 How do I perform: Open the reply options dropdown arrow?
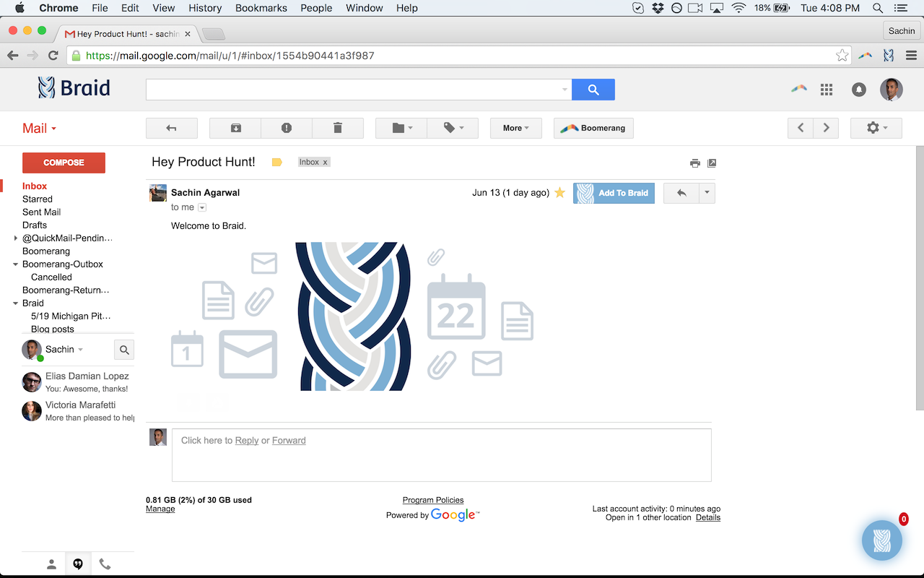coord(707,193)
